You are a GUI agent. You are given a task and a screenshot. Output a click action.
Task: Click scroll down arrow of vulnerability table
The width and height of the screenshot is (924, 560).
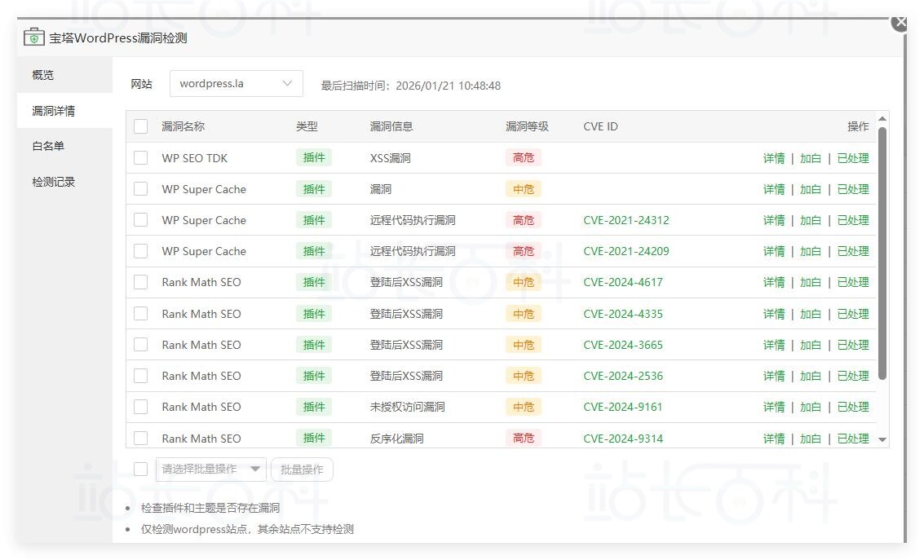tap(882, 439)
